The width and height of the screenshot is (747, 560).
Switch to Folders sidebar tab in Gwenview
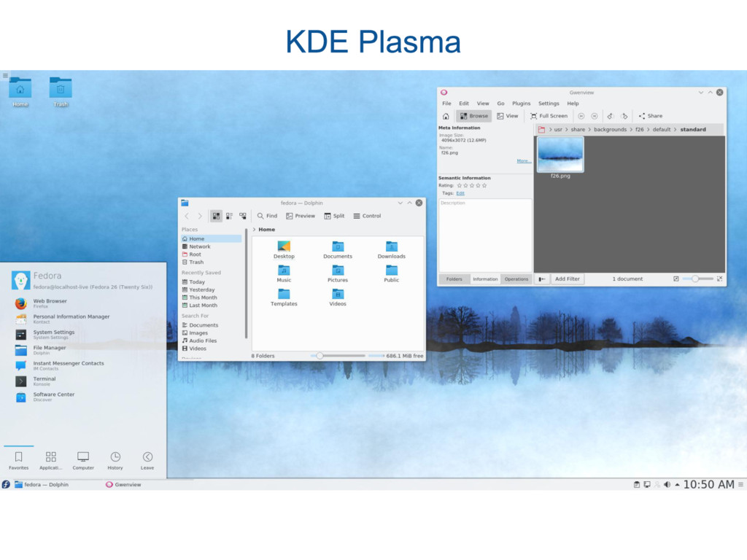coord(454,279)
